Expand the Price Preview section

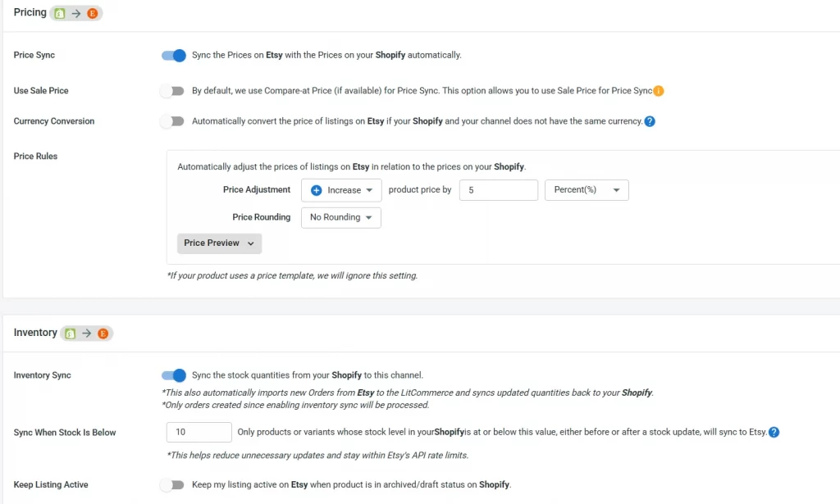(x=219, y=243)
